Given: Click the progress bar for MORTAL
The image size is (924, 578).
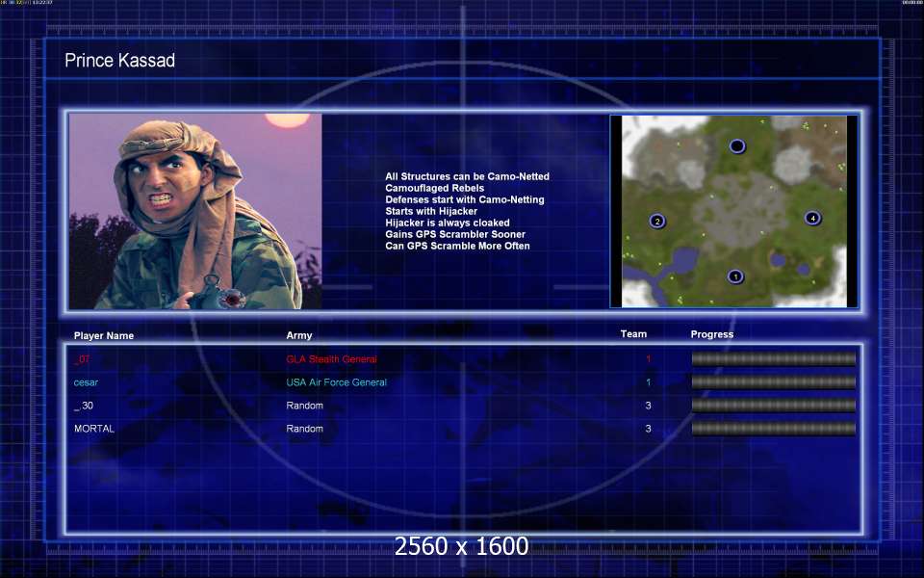Looking at the screenshot, I should (x=773, y=428).
